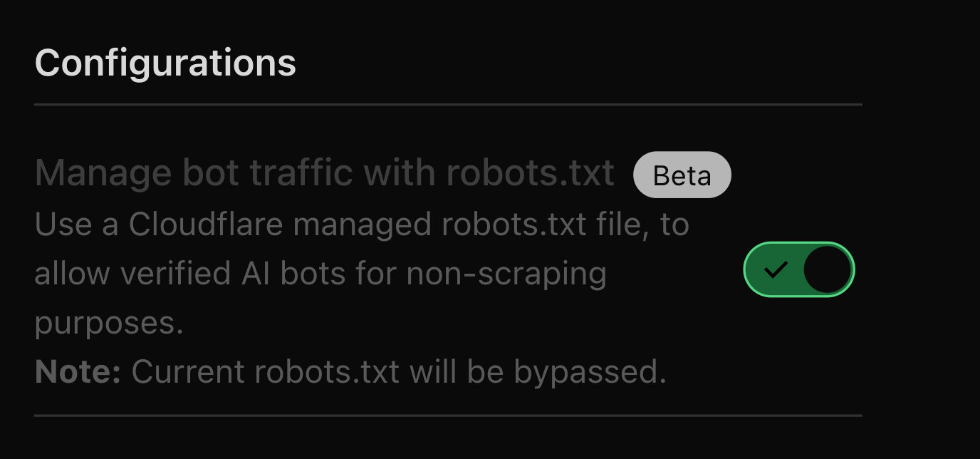Viewport: 980px width, 459px height.
Task: Click the gray Beta pill label
Action: coord(682,175)
